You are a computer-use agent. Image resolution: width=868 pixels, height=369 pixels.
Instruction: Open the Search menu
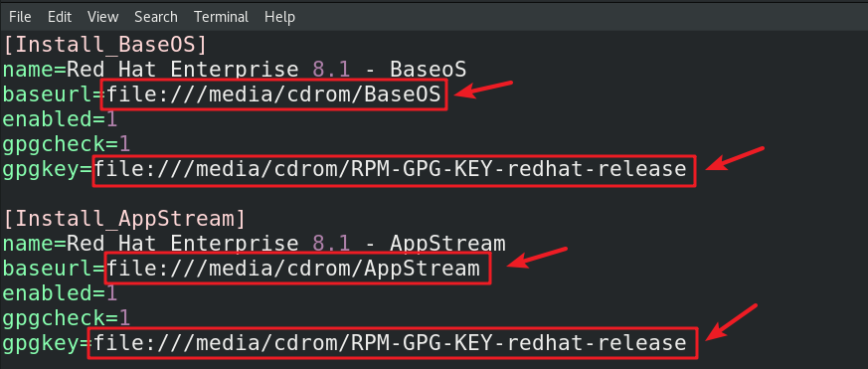(x=155, y=17)
